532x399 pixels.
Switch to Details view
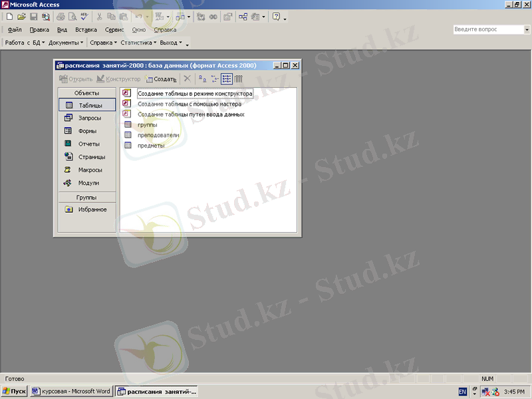pyautogui.click(x=239, y=78)
